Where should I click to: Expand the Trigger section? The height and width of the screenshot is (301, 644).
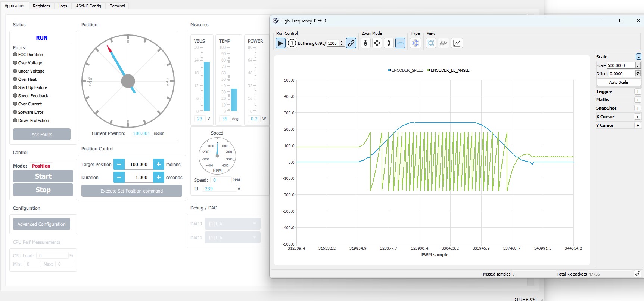[x=638, y=92]
